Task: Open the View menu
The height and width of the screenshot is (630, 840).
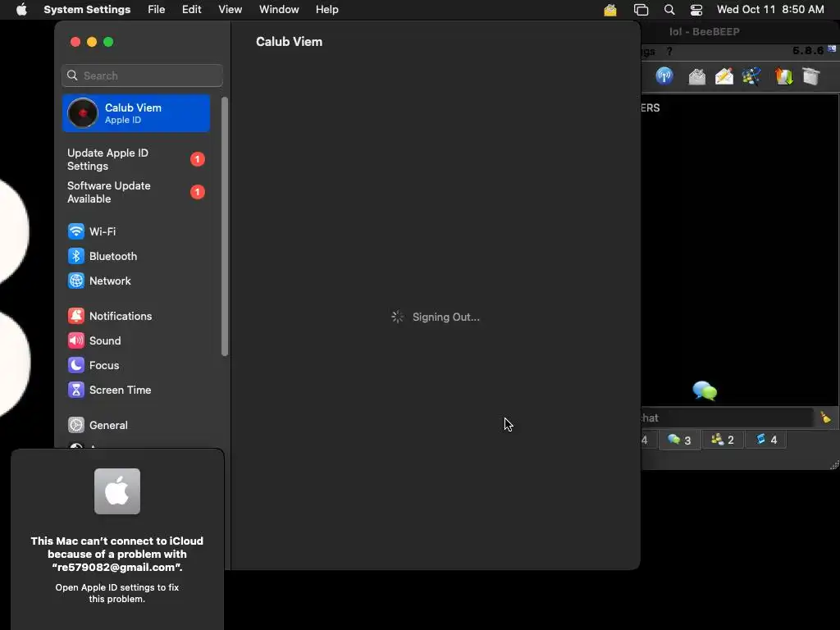Action: point(230,10)
